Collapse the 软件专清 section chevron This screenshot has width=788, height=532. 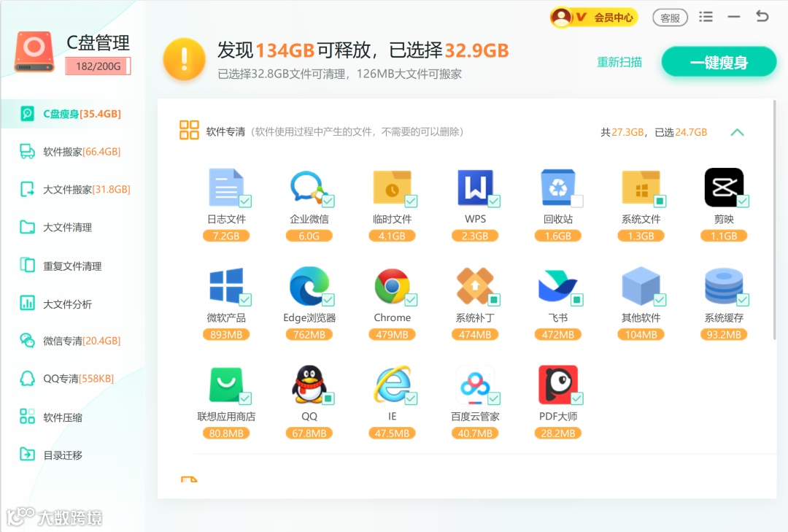click(737, 132)
